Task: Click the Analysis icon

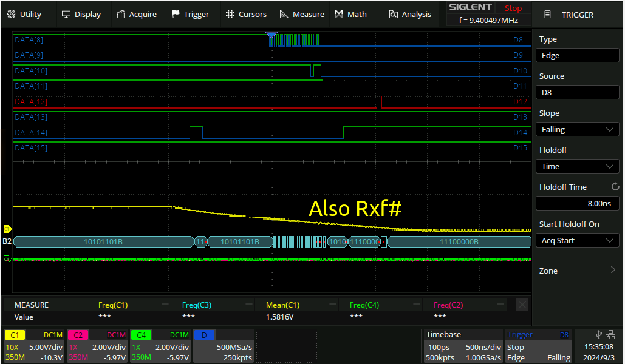Action: click(x=394, y=14)
